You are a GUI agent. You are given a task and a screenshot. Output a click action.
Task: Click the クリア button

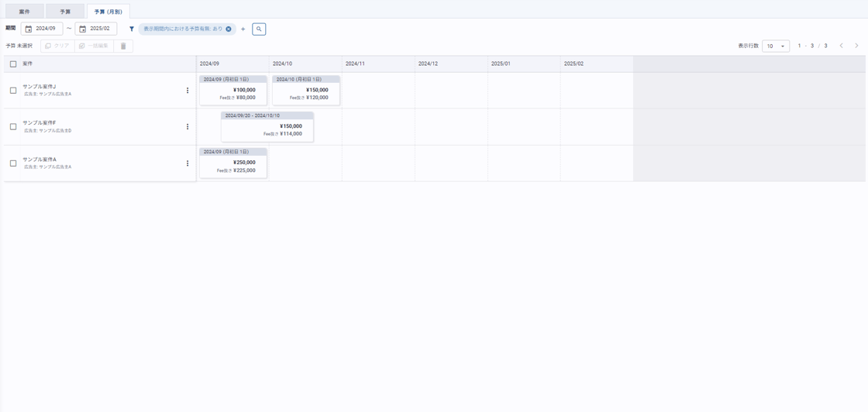pyautogui.click(x=57, y=46)
